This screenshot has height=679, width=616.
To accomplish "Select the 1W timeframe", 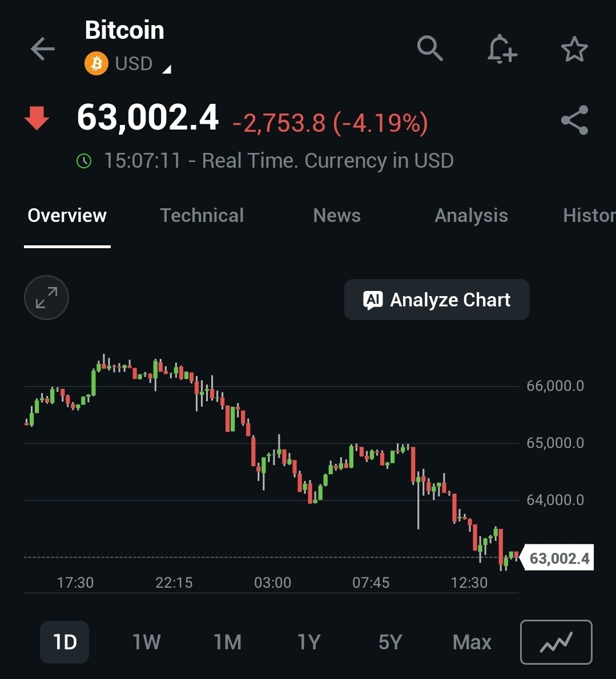I will coord(146,642).
